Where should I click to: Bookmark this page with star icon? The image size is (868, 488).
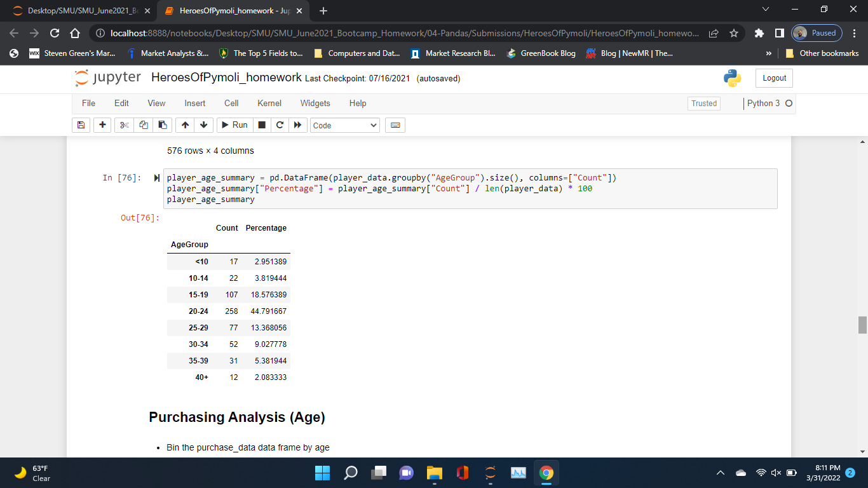734,33
